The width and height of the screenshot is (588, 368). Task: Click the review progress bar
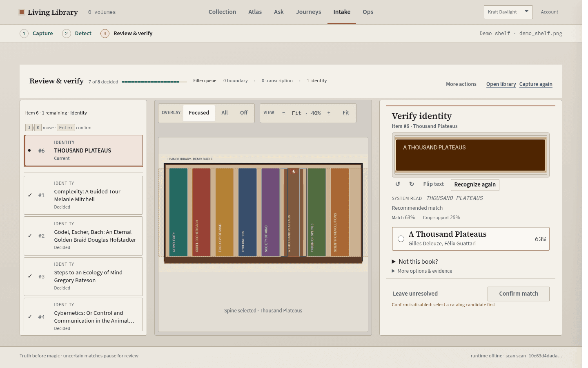point(154,82)
